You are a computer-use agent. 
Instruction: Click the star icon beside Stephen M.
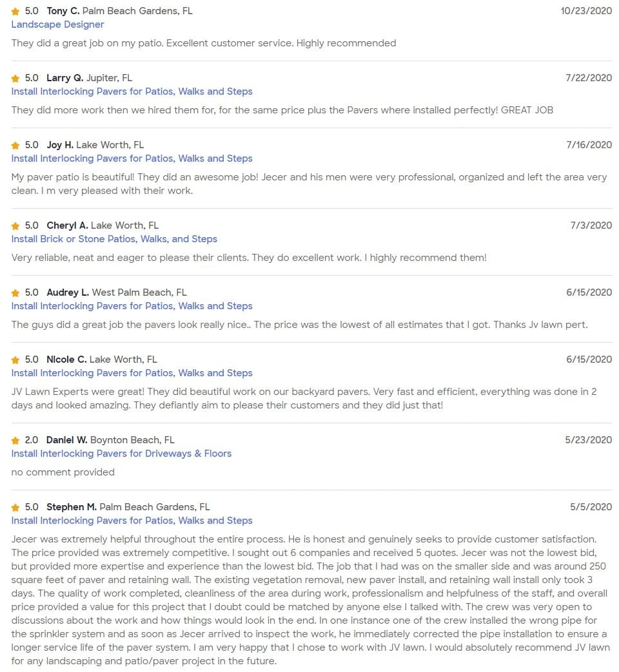(15, 508)
